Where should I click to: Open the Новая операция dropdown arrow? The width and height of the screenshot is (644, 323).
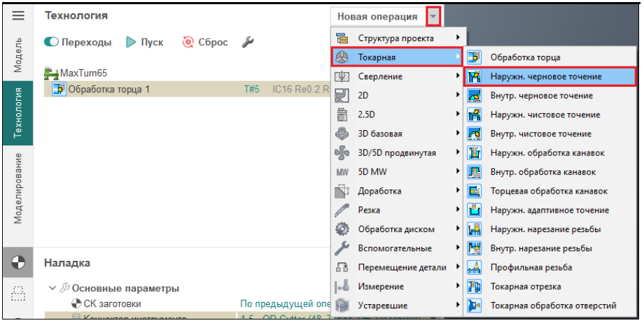434,16
